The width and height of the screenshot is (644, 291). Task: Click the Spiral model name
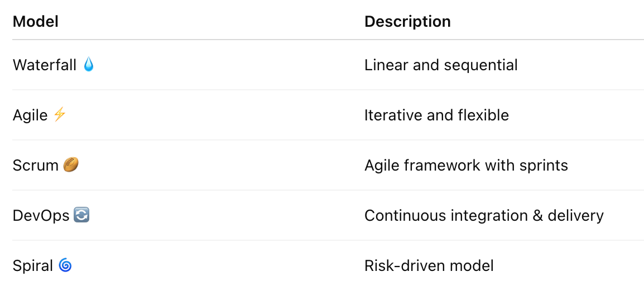pyautogui.click(x=33, y=266)
